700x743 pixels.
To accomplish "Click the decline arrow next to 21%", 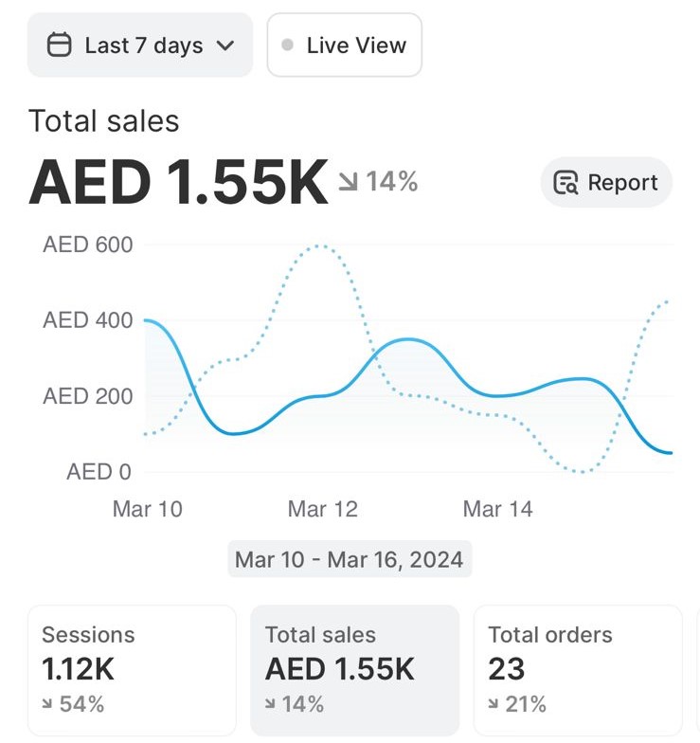I will (494, 704).
